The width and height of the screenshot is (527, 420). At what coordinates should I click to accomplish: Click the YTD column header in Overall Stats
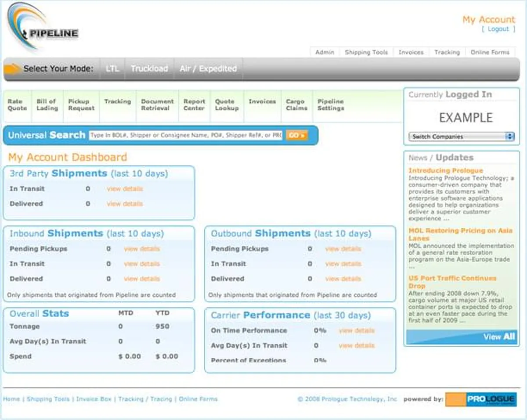(162, 313)
